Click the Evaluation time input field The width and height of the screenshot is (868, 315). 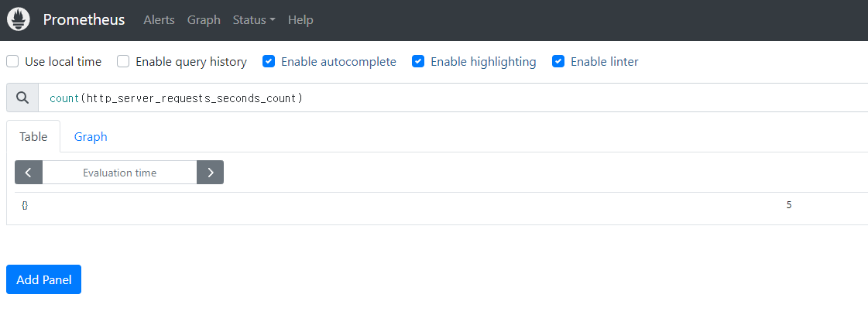(119, 172)
